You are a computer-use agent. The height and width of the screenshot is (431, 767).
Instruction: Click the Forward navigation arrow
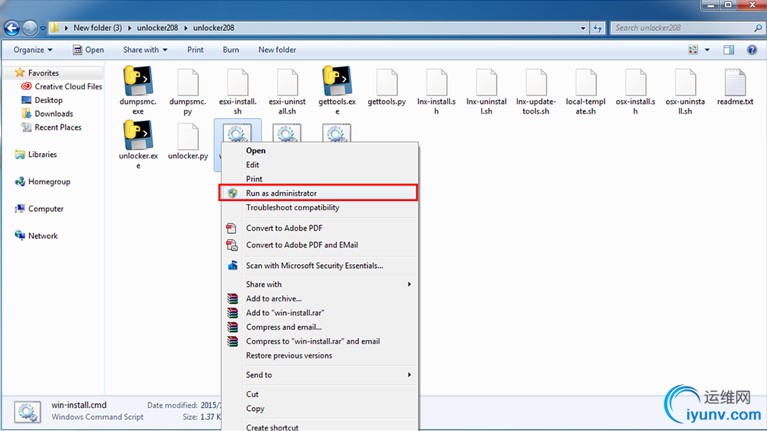tap(30, 28)
